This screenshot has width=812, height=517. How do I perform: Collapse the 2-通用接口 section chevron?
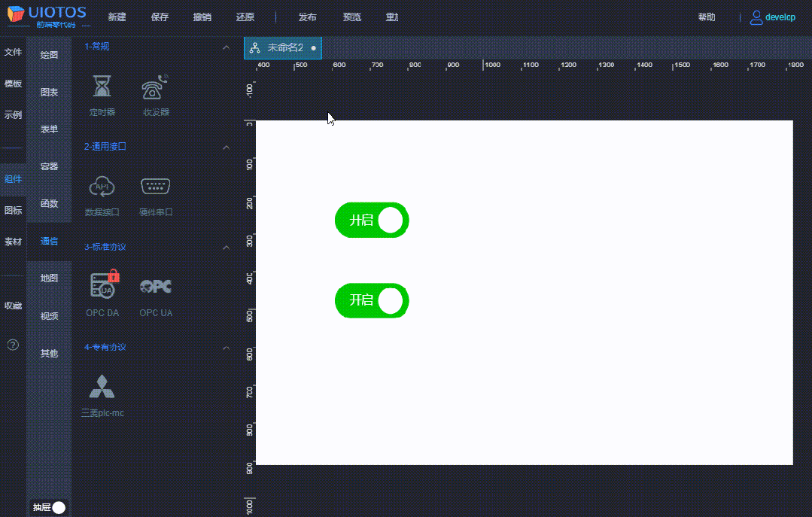[x=226, y=147]
